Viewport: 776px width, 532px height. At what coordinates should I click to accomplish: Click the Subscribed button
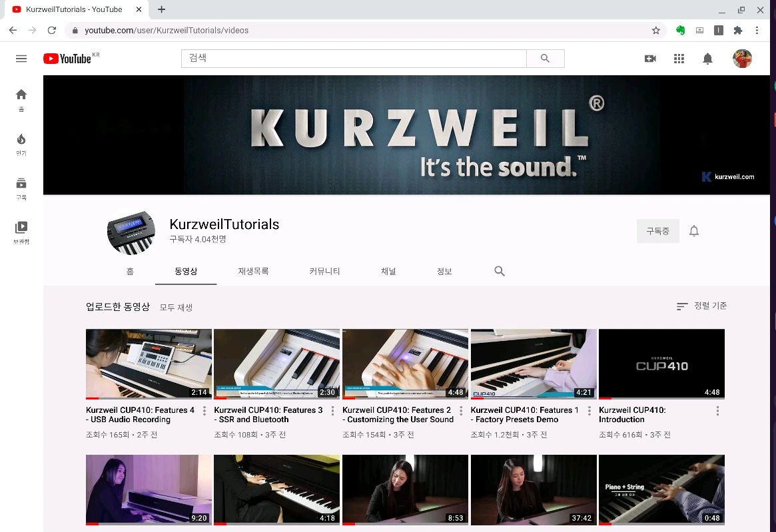[657, 231]
